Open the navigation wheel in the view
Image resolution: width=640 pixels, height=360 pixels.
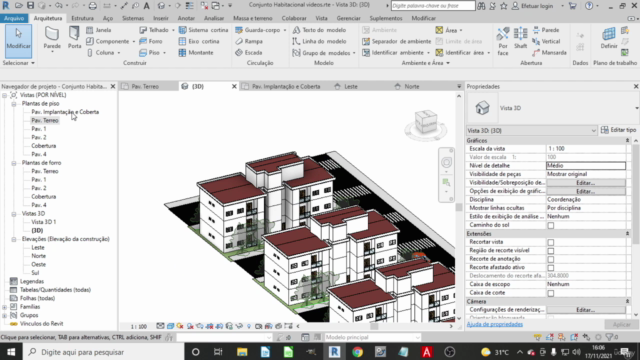coord(446,162)
